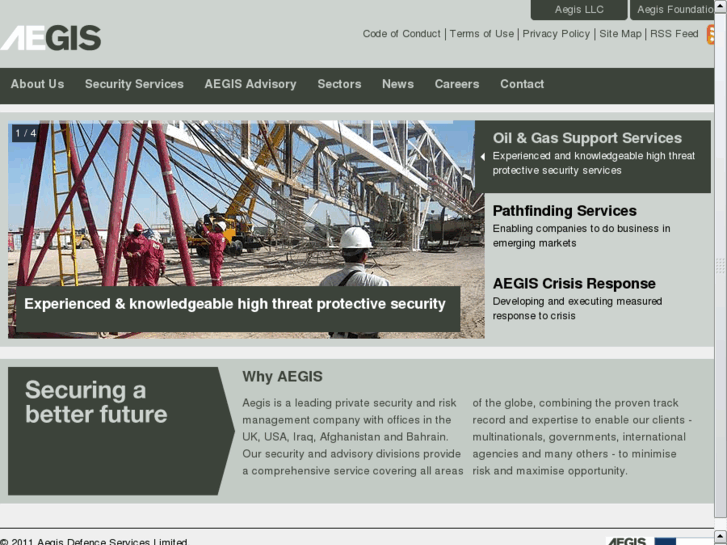
Task: Click the Why AEGIS heading
Action: coord(282,377)
